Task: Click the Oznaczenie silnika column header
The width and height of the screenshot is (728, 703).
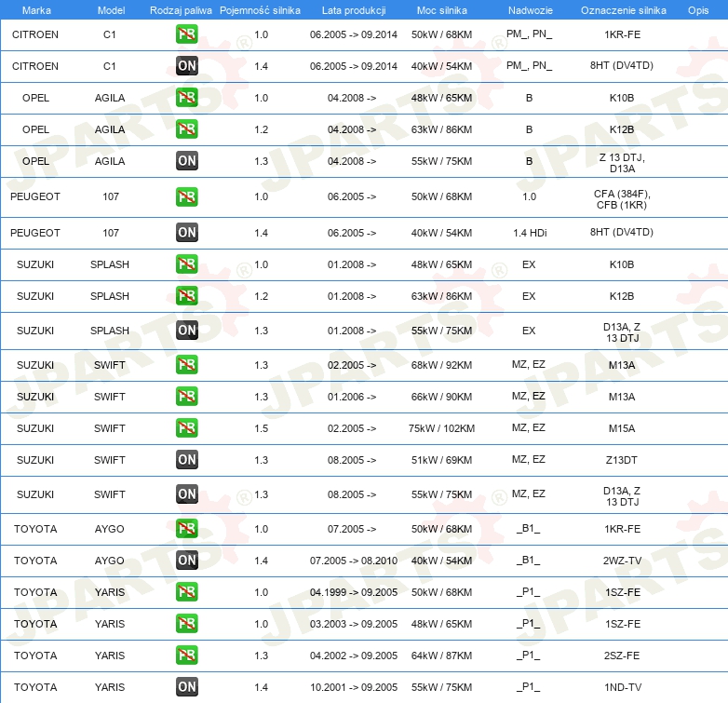Action: 623,10
